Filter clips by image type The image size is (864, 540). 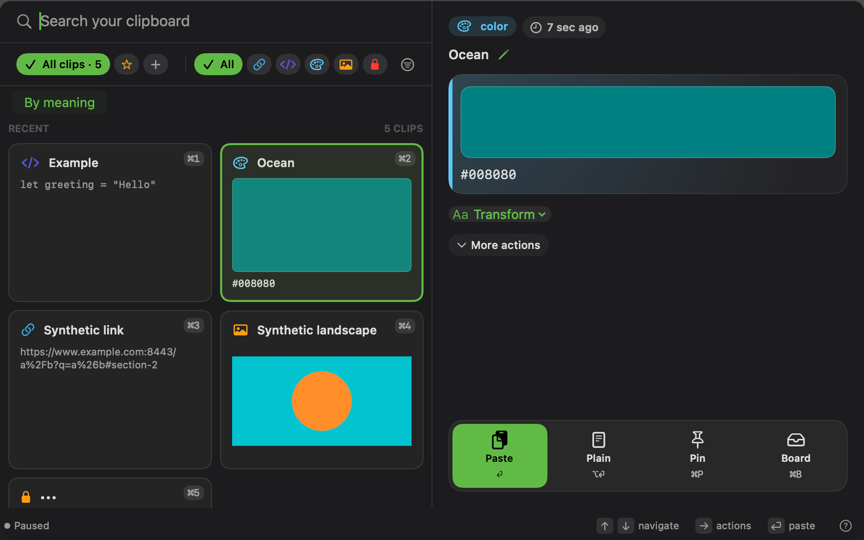click(345, 64)
